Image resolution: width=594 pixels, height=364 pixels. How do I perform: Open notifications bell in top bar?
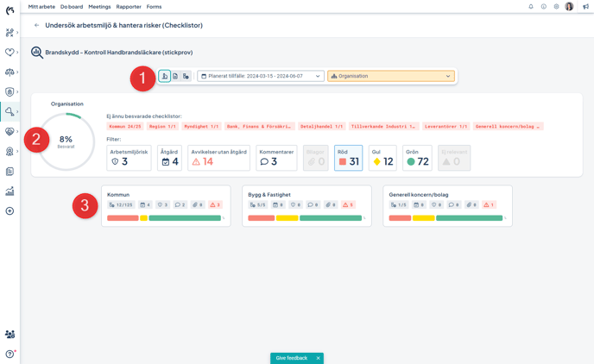coord(531,7)
